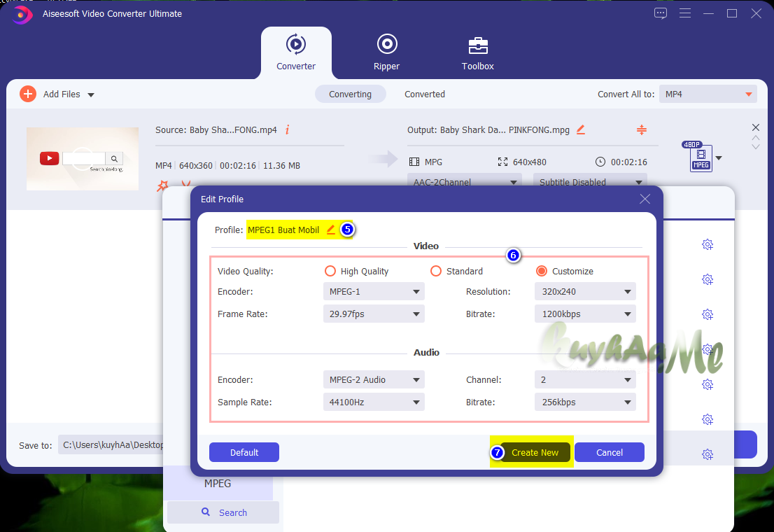This screenshot has width=774, height=532.
Task: Close the Edit Profile dialog
Action: tap(645, 199)
